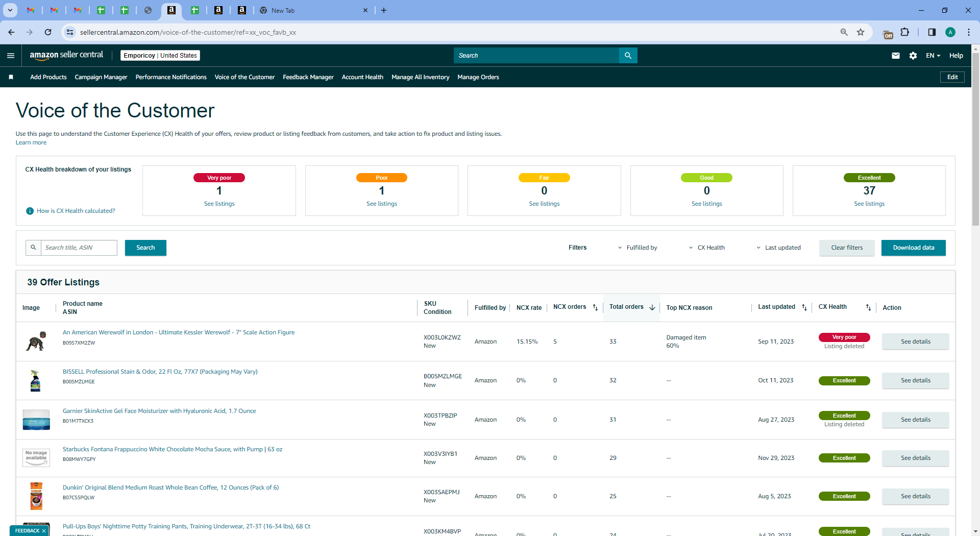
Task: Click the Very poor CX Health badge
Action: (x=844, y=337)
